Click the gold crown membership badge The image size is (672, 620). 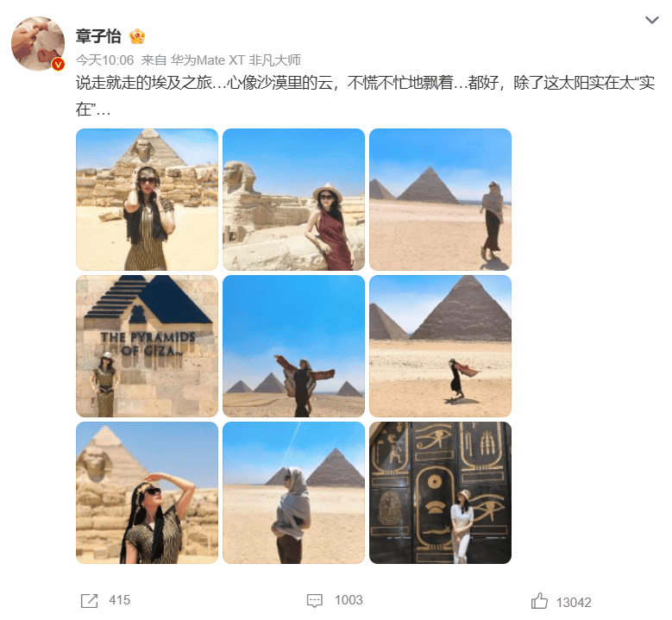click(137, 36)
